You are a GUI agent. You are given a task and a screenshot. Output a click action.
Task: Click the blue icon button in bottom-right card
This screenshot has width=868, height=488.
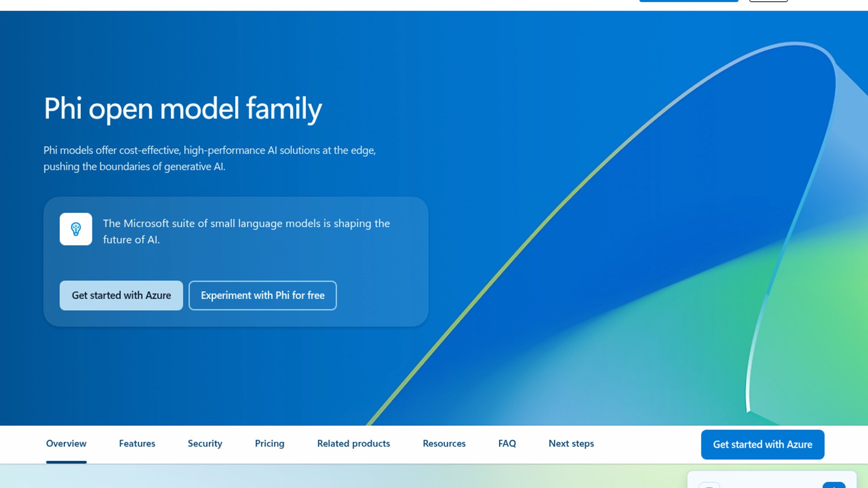coord(834,485)
